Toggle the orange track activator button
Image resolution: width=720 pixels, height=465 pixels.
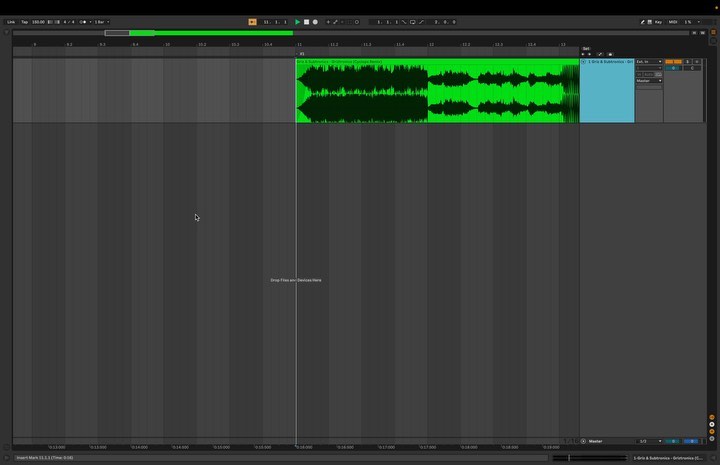673,62
